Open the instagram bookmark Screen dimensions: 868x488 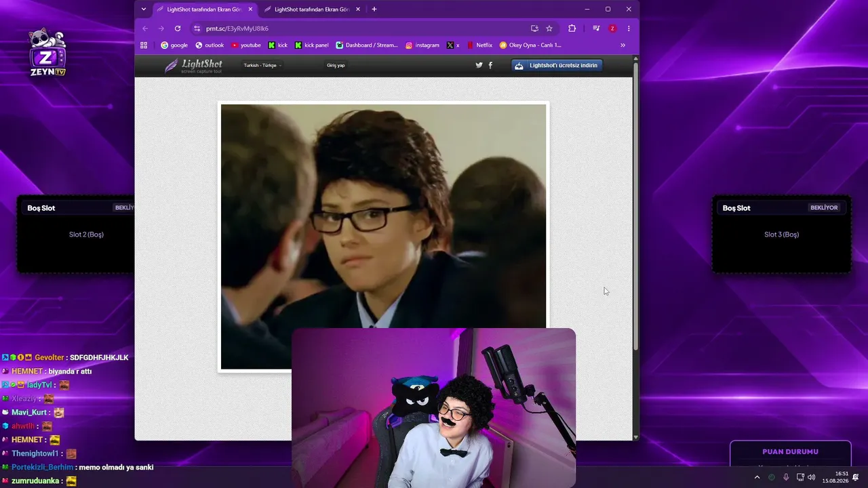coord(422,45)
